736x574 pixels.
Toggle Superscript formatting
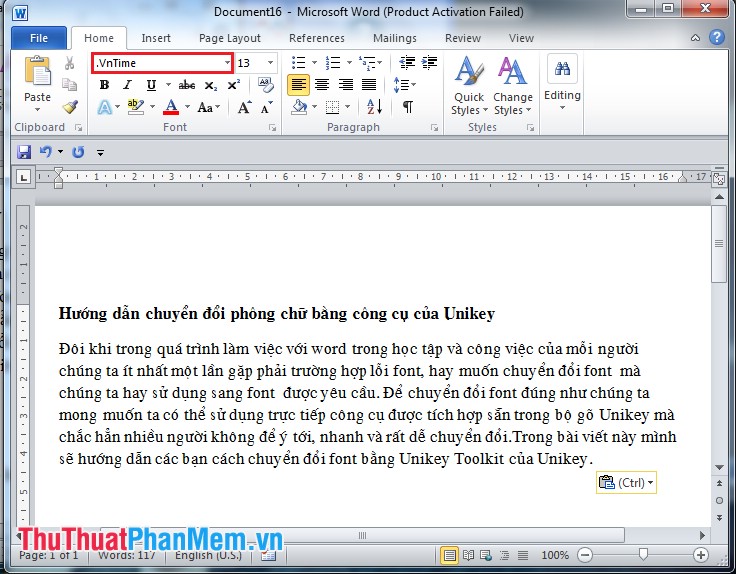[234, 85]
